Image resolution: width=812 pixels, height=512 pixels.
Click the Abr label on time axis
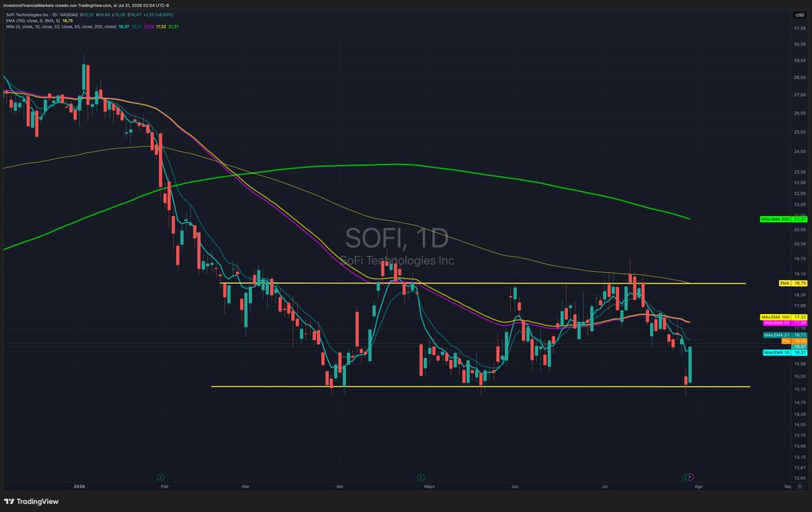[x=340, y=486]
